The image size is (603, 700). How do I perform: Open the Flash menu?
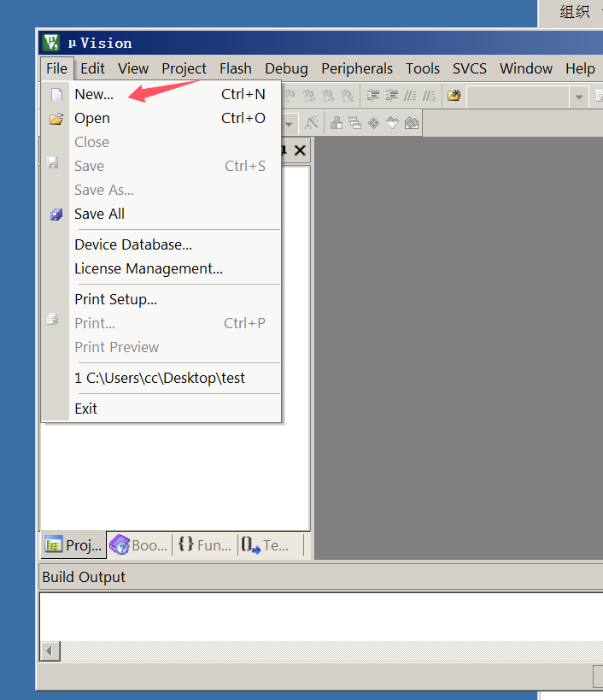[x=236, y=68]
